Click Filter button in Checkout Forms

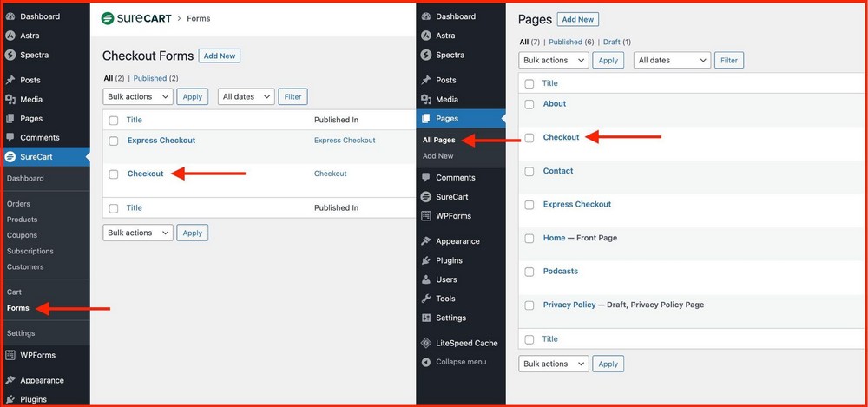coord(293,96)
